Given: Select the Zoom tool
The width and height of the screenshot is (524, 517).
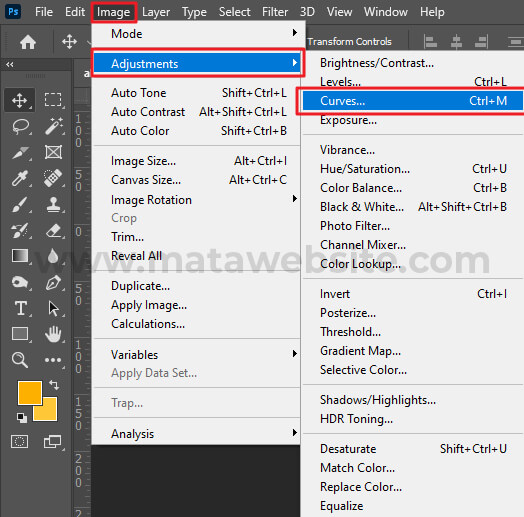Looking at the screenshot, I should (x=20, y=360).
